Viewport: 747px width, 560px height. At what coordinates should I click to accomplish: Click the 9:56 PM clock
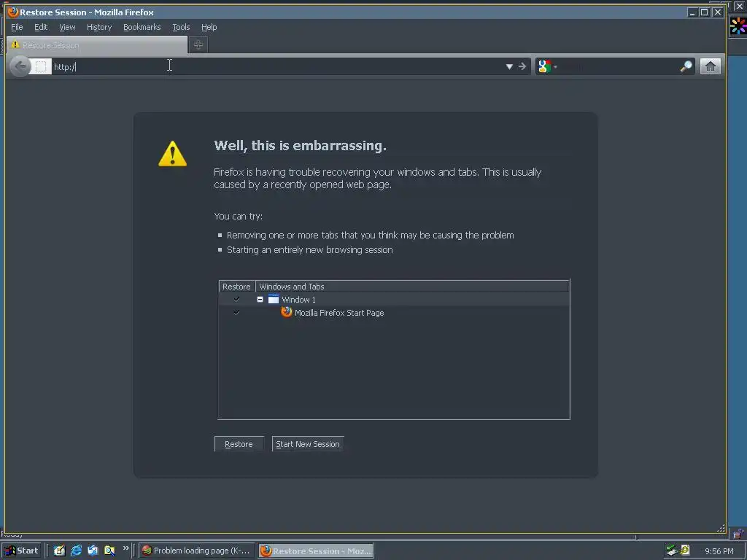click(x=719, y=551)
